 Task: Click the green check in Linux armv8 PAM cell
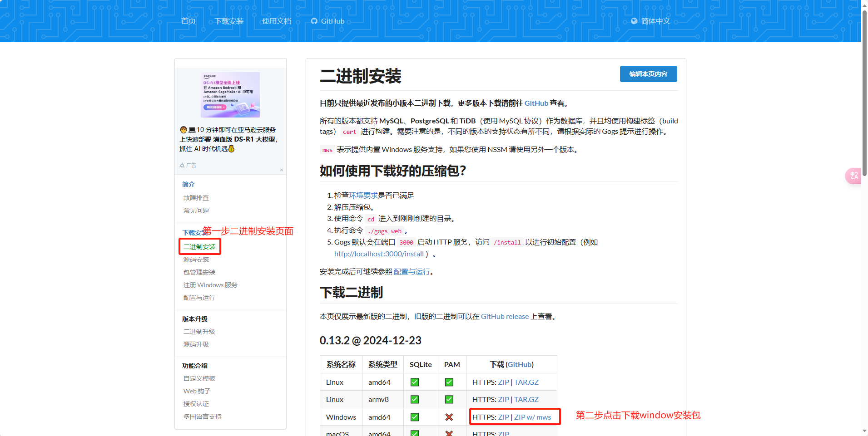(449, 399)
